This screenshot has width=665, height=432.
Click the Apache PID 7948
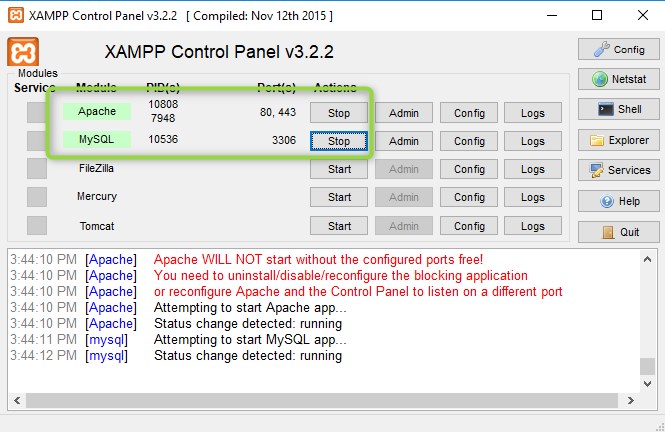tap(163, 118)
